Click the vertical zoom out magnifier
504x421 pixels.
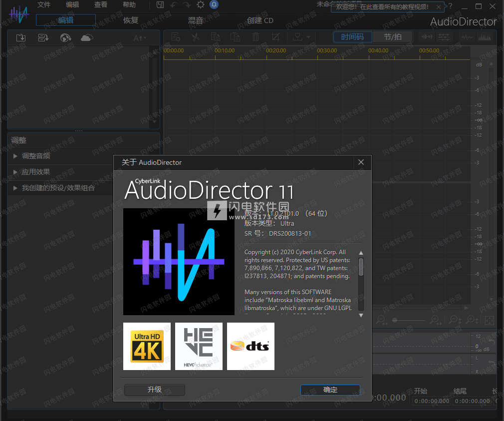click(x=455, y=320)
